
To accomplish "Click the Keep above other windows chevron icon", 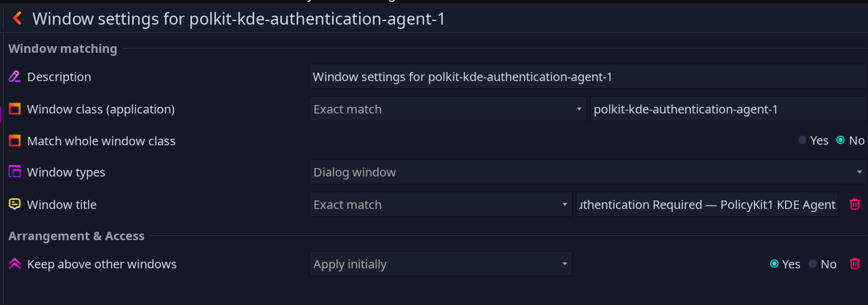I will (x=15, y=264).
